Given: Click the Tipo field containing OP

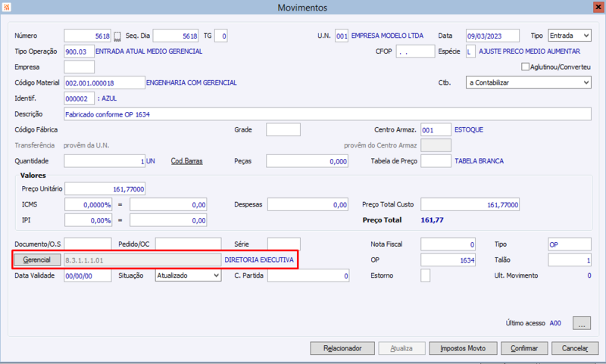Looking at the screenshot, I should click(570, 244).
